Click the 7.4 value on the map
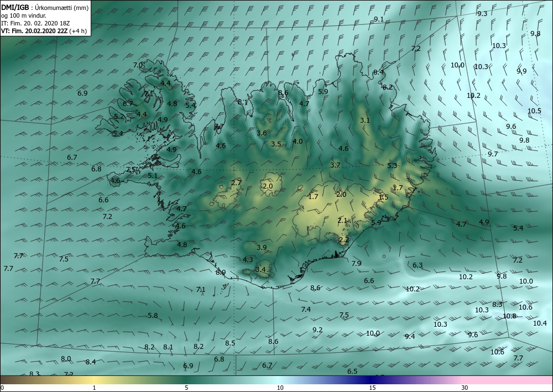 306,310
